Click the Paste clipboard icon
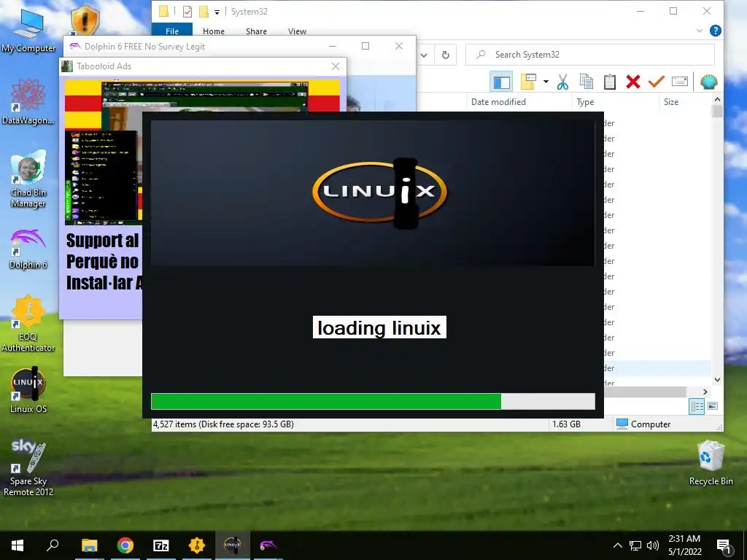 pyautogui.click(x=610, y=82)
